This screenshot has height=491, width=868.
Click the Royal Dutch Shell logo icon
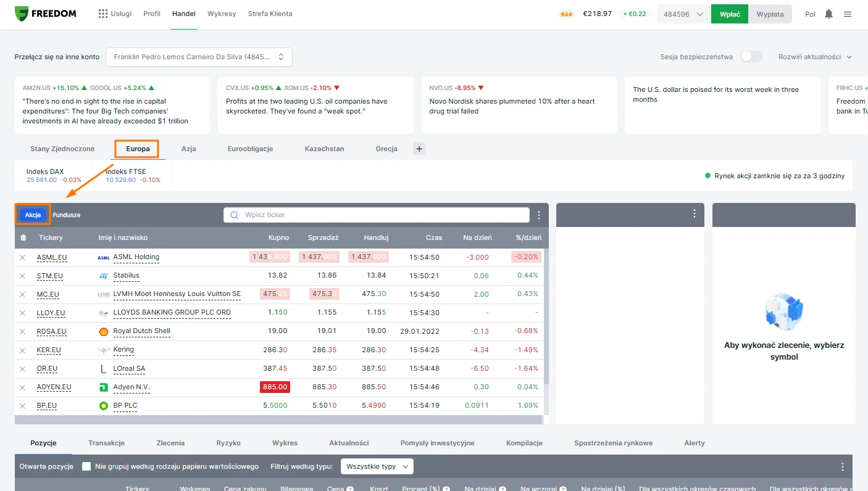pyautogui.click(x=104, y=331)
